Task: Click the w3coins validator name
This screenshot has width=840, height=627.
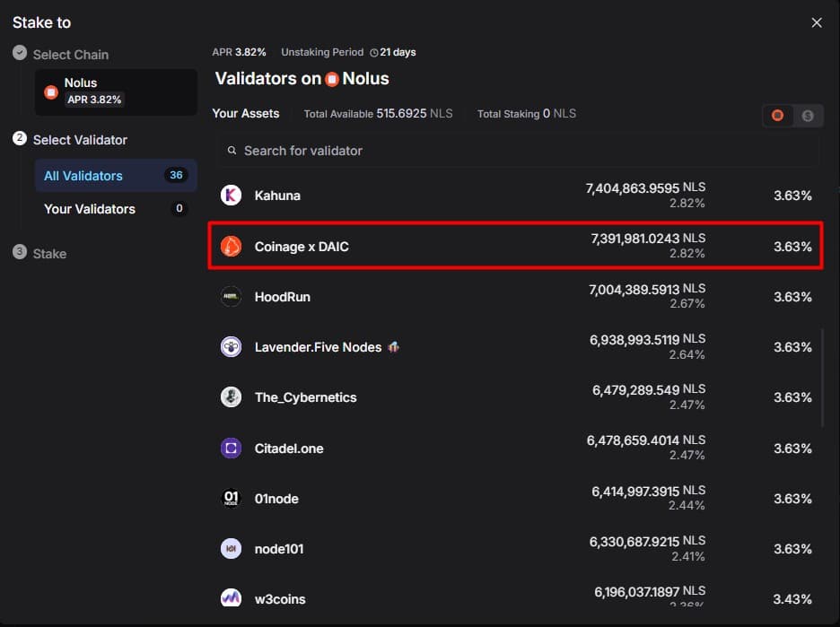Action: point(280,599)
